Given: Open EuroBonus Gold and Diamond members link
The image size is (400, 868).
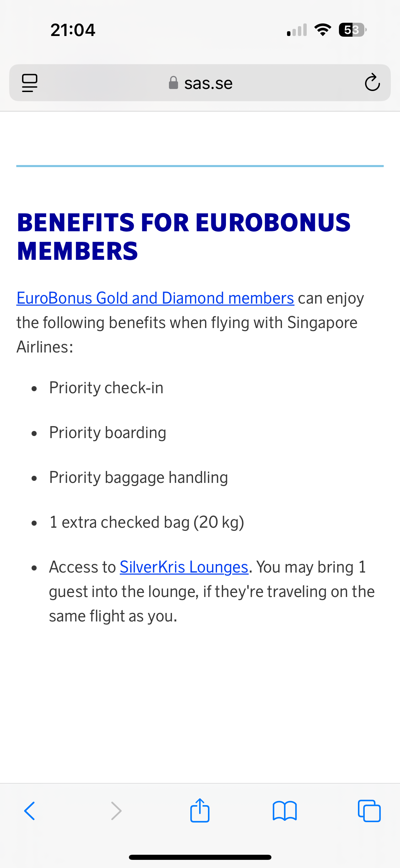Looking at the screenshot, I should click(155, 298).
